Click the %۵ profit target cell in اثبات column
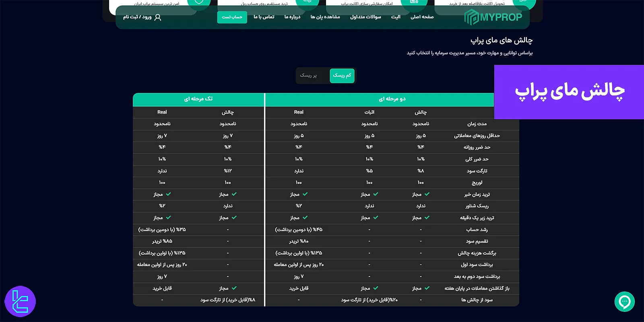The height and width of the screenshot is (322, 644). click(369, 171)
